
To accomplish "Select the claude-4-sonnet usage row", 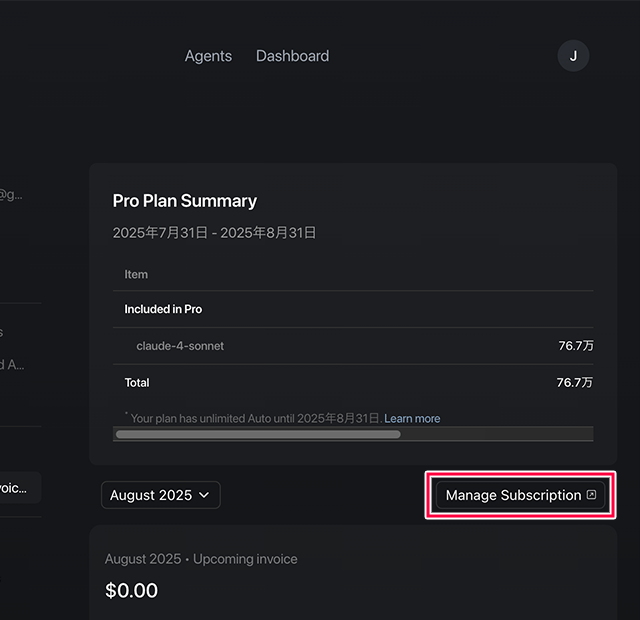I will (x=180, y=346).
